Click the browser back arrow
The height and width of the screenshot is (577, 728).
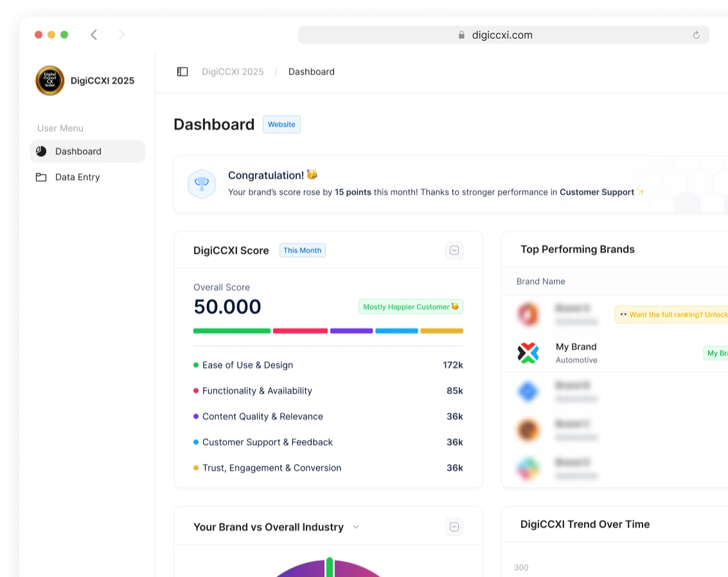94,35
